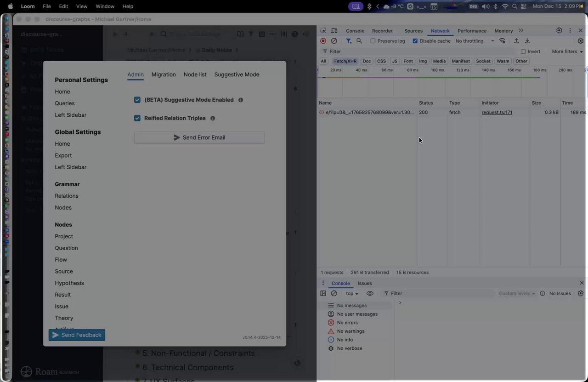Viewport: 588px width, 382px height.
Task: Show more DevTools tabs with the chevrons
Action: point(521,31)
